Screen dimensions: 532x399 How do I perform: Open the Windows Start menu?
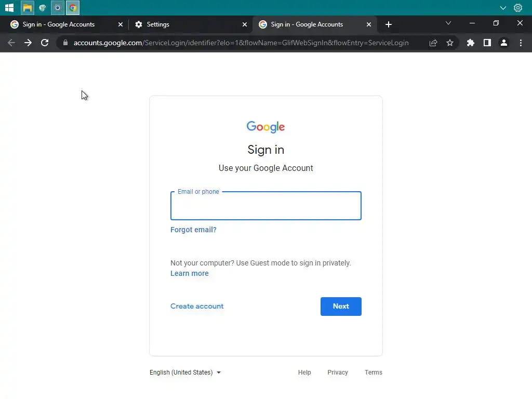point(9,7)
